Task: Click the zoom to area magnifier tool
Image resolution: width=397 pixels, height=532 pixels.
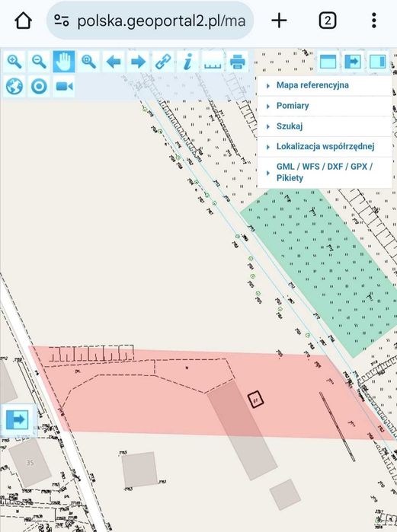Action: (x=88, y=62)
